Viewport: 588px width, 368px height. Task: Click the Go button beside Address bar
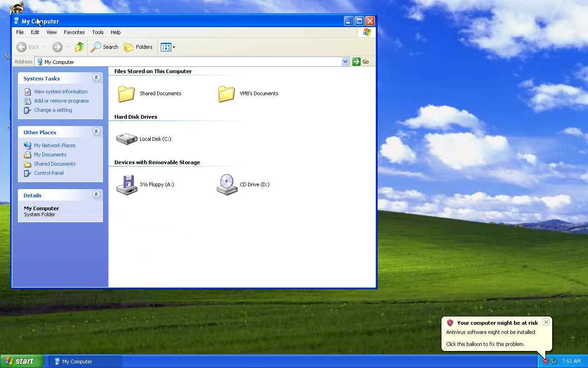click(361, 62)
